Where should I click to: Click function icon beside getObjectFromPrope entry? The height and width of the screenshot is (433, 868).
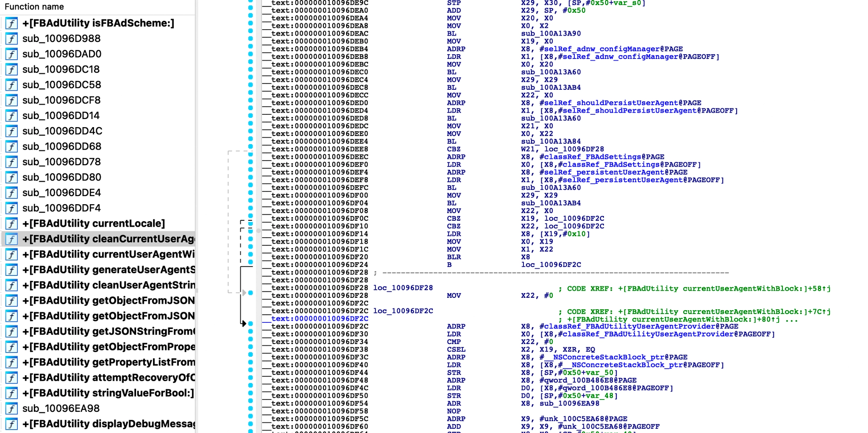point(11,347)
